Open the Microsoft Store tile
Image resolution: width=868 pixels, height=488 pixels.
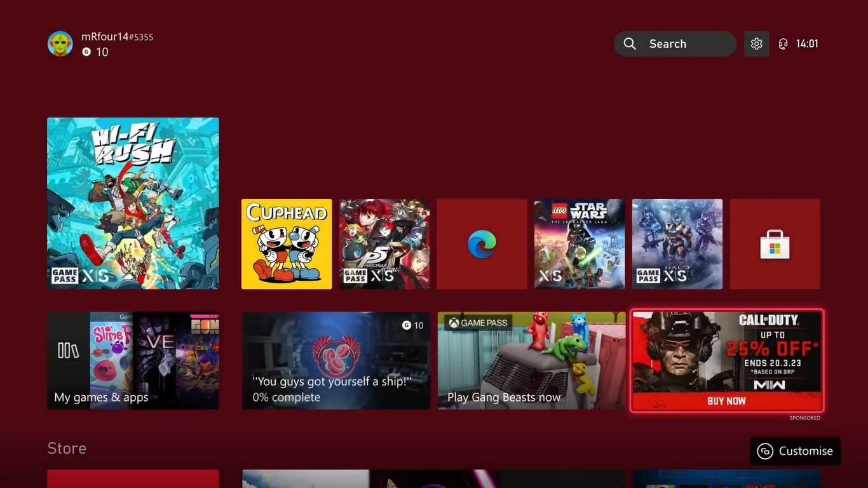point(775,244)
